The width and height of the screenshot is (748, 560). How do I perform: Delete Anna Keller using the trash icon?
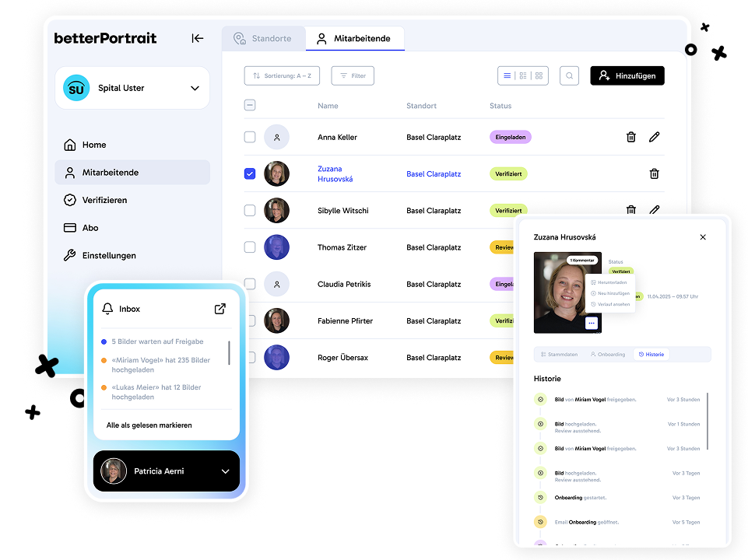pyautogui.click(x=630, y=136)
